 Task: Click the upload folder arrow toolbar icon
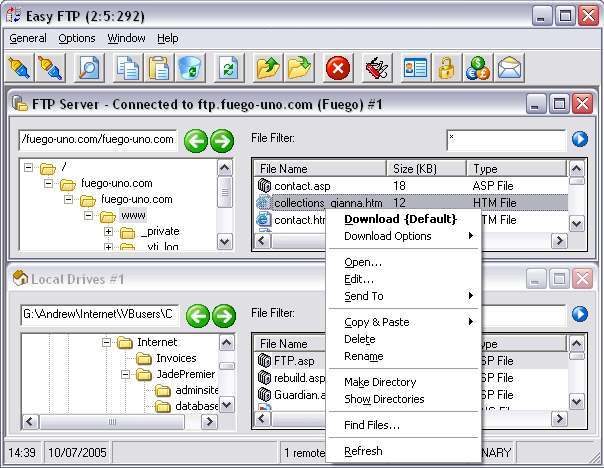267,68
